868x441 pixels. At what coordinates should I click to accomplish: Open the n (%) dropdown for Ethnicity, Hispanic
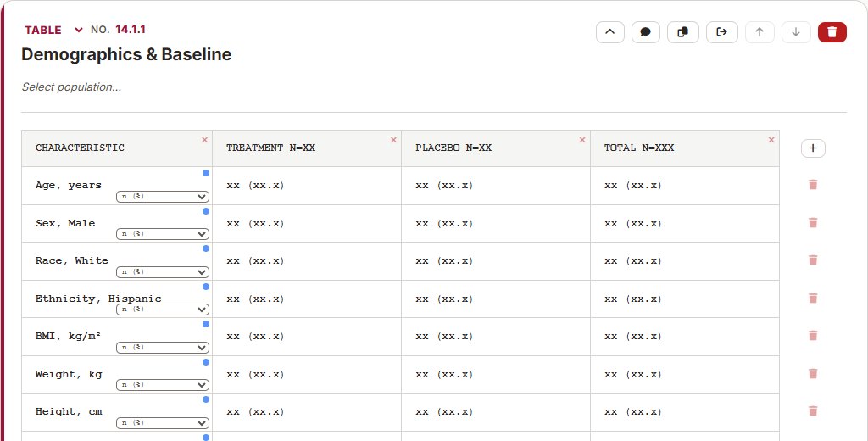(x=163, y=310)
